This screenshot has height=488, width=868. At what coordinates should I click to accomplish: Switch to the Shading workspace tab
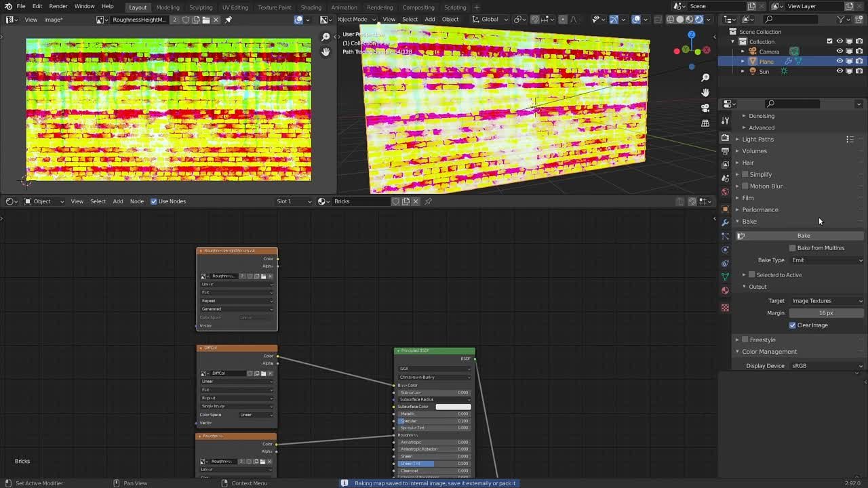point(311,7)
